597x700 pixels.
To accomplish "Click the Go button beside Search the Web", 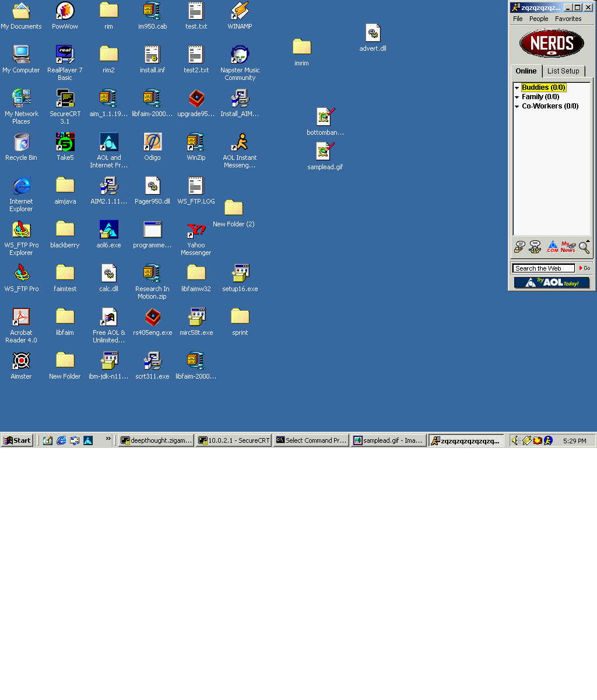I will [x=584, y=268].
